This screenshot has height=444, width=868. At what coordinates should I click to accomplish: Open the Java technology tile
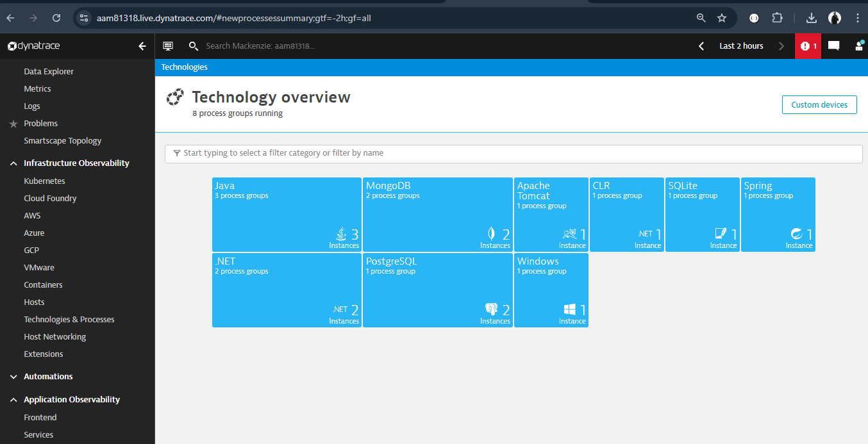[x=287, y=215]
